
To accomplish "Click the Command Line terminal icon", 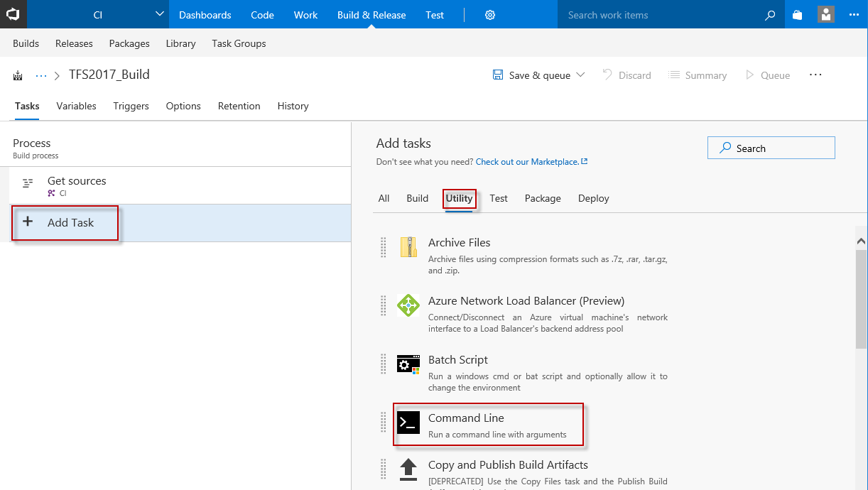I will (x=408, y=423).
